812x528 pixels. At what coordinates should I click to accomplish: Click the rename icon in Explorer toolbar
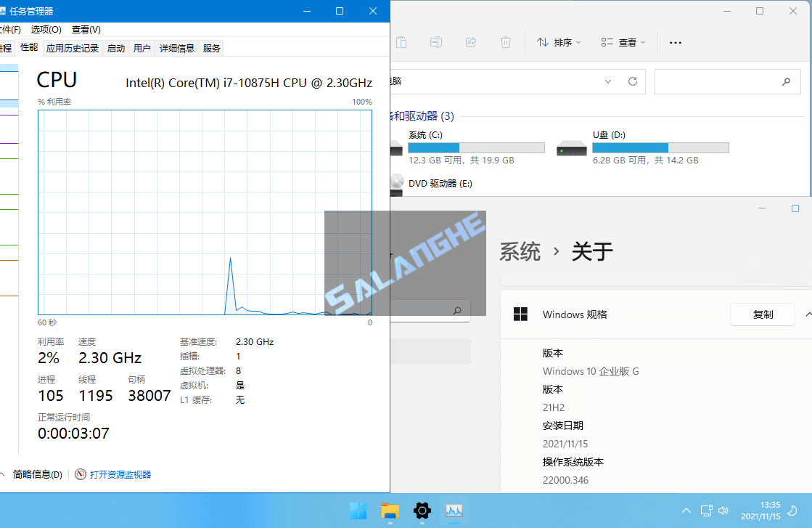click(436, 42)
